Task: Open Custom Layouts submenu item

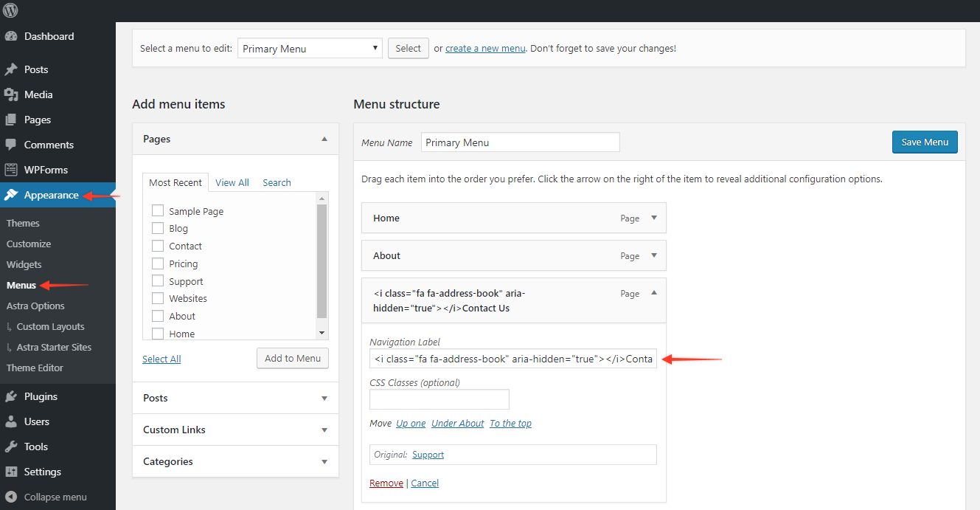Action: pyautogui.click(x=50, y=326)
